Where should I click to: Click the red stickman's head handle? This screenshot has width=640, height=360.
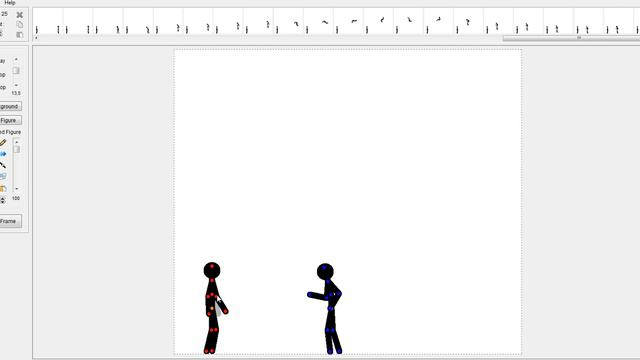point(212,266)
